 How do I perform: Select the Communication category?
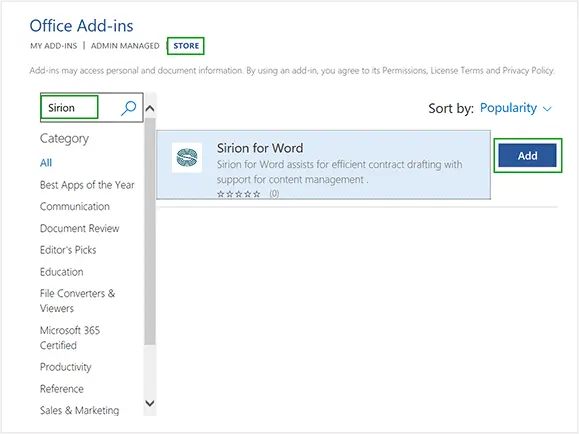(75, 206)
